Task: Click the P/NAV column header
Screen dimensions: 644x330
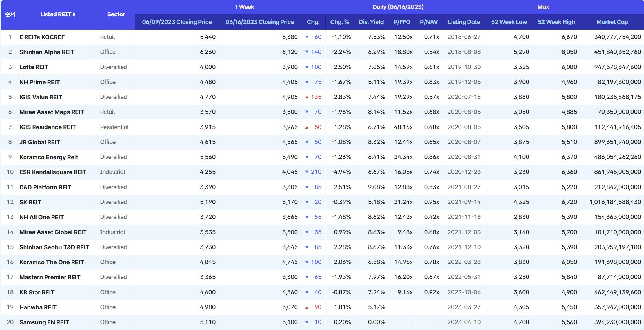Action: [429, 22]
